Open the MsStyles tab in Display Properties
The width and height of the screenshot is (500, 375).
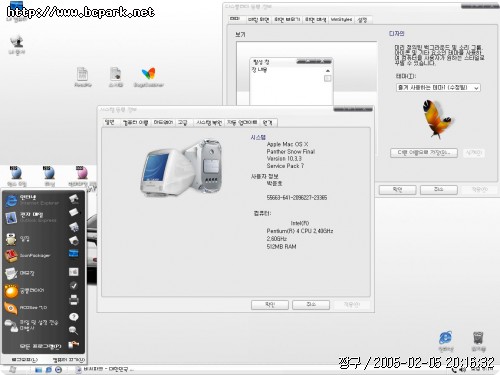pos(341,20)
